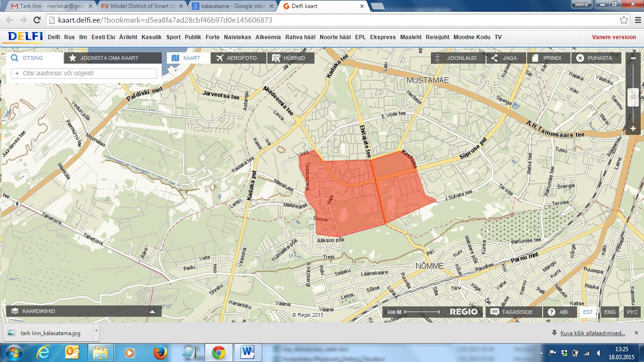Open dropdown arrow for downloaded jpg file
The image size is (644, 362).
pyautogui.click(x=96, y=331)
